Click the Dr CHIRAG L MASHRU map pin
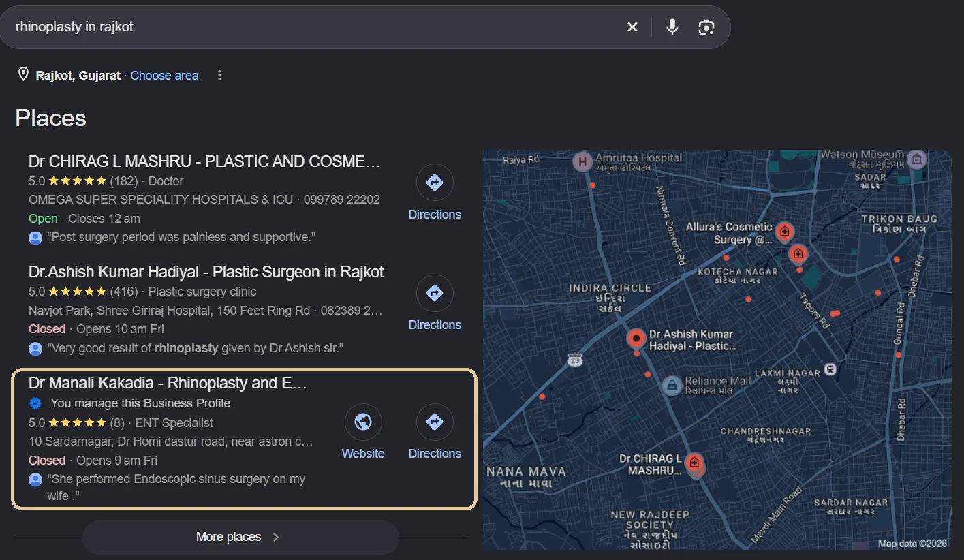The height and width of the screenshot is (560, 964). [694, 463]
